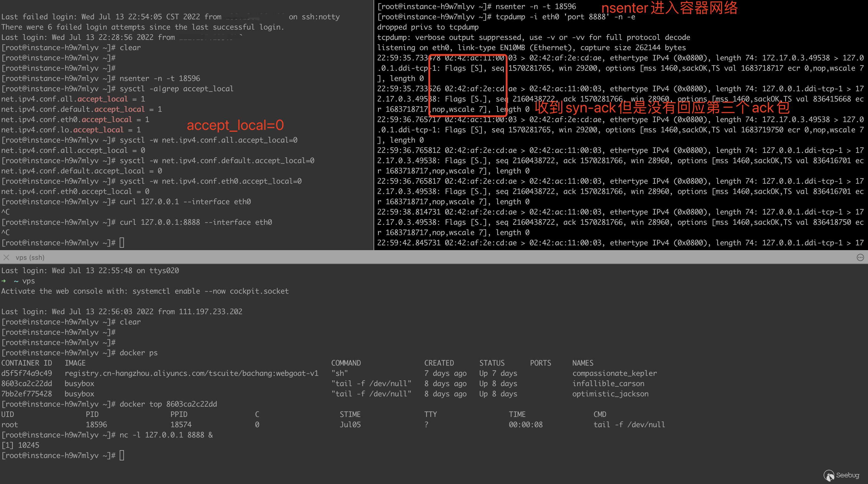The image size is (868, 484).
Task: Click the vps (ssh) pane title
Action: click(x=30, y=257)
